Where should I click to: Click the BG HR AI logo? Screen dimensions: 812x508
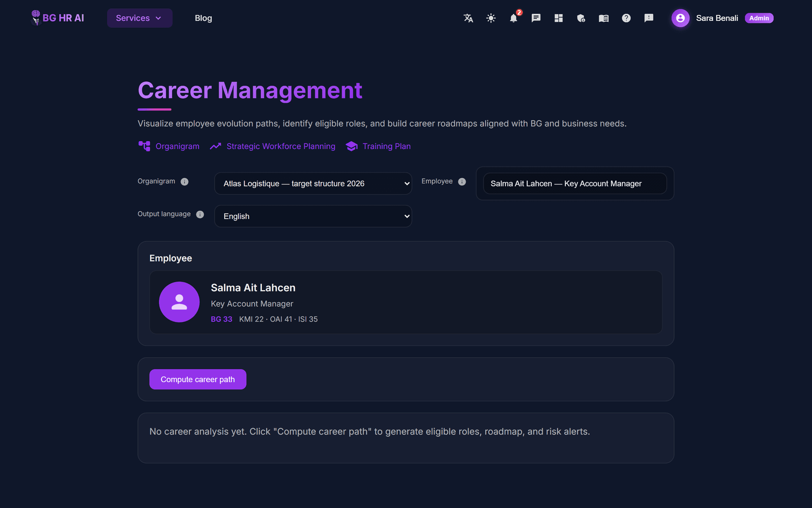(x=57, y=18)
